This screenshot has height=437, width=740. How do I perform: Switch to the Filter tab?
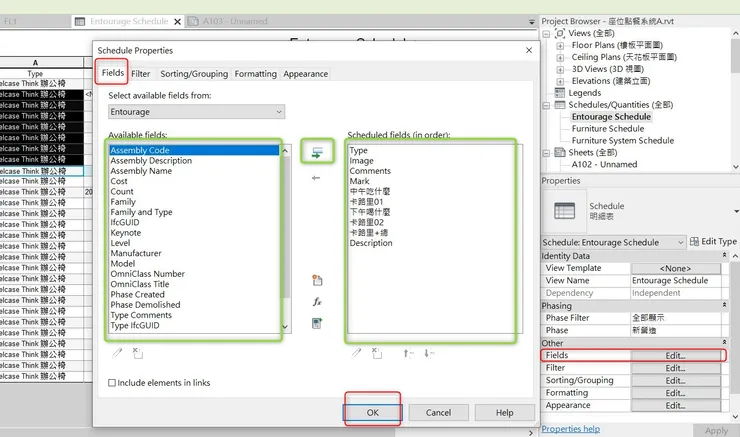141,74
